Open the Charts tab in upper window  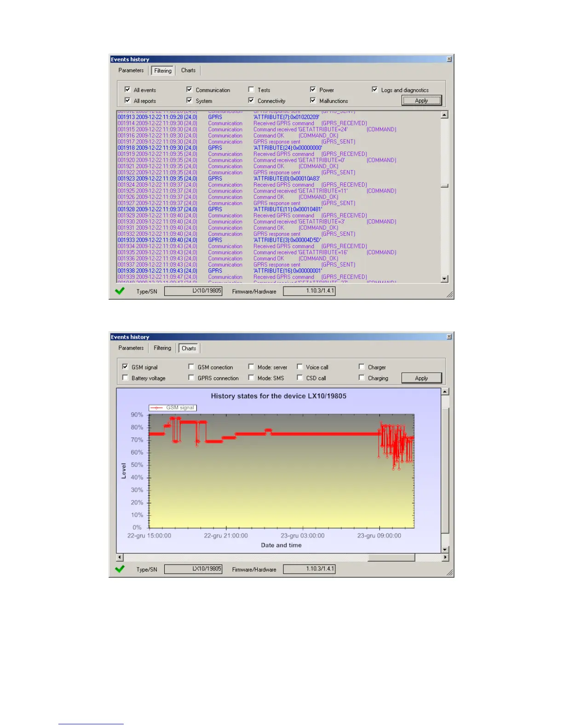click(188, 70)
